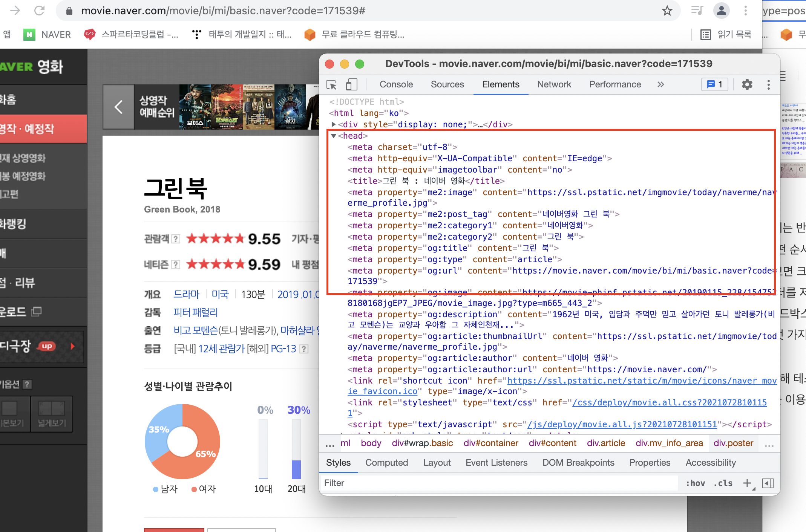Select body in the breadcrumb trail

[371, 443]
